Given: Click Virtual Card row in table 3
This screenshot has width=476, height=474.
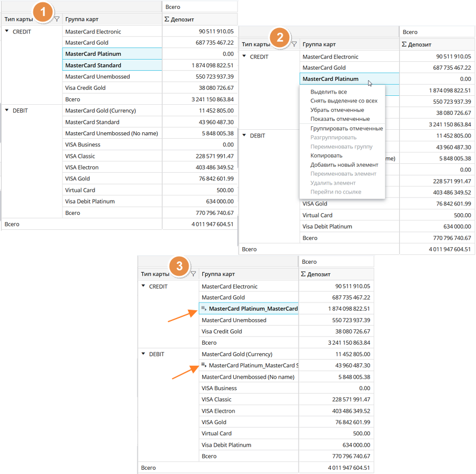Looking at the screenshot, I should pyautogui.click(x=218, y=434).
